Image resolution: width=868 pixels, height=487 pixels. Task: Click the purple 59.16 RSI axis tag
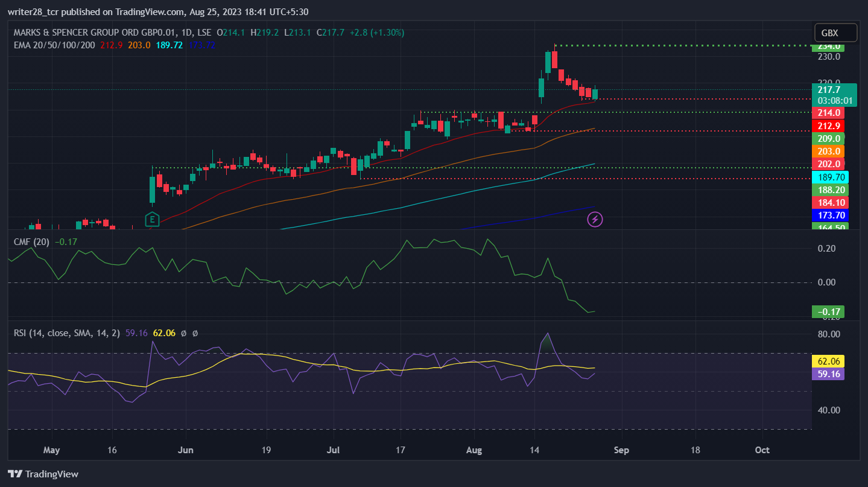coord(828,374)
